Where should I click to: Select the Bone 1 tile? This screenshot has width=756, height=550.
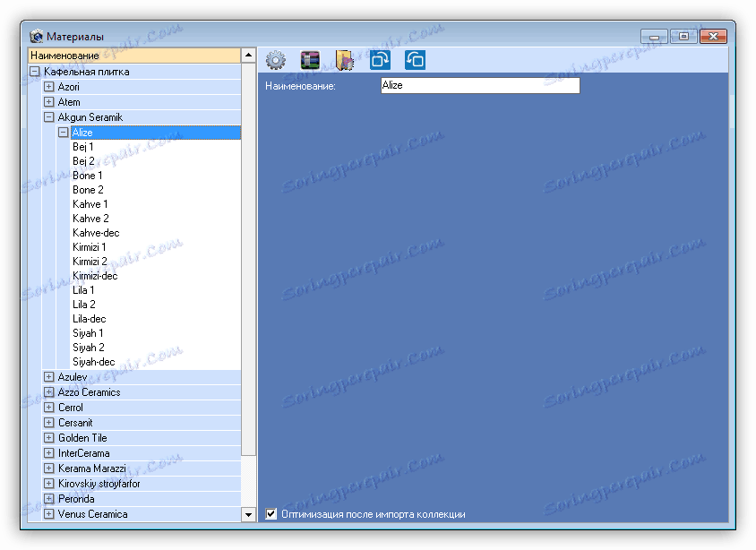(88, 176)
